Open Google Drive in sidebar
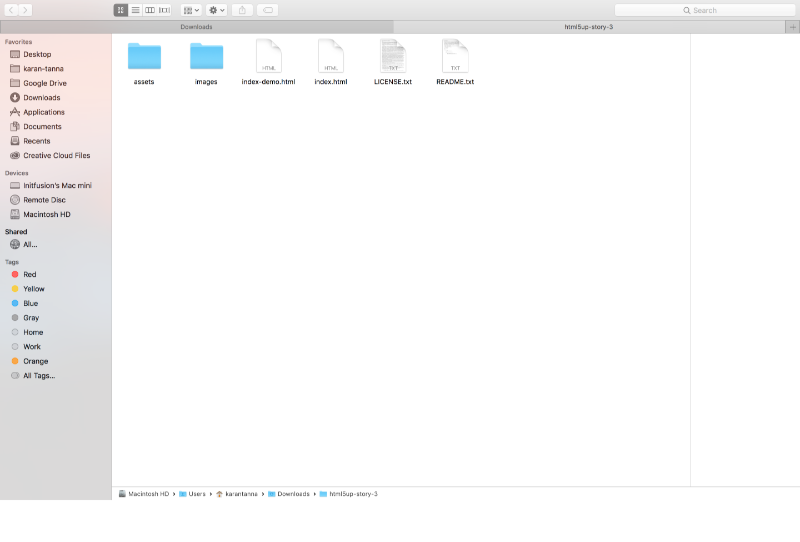 tap(56, 83)
